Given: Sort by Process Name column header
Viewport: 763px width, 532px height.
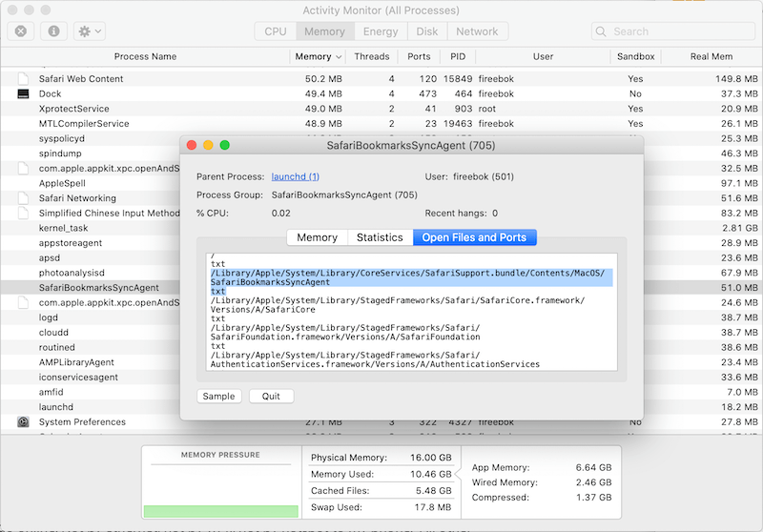Looking at the screenshot, I should point(145,56).
